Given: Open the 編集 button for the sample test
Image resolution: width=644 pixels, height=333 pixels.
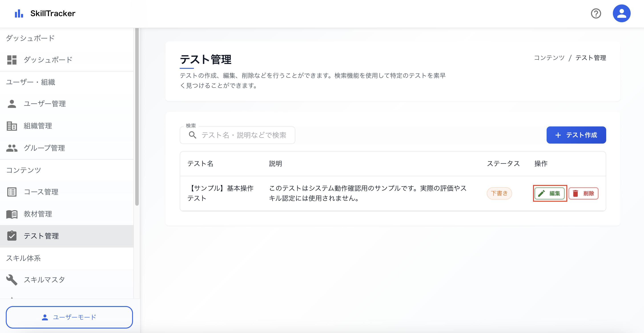Looking at the screenshot, I should 550,193.
